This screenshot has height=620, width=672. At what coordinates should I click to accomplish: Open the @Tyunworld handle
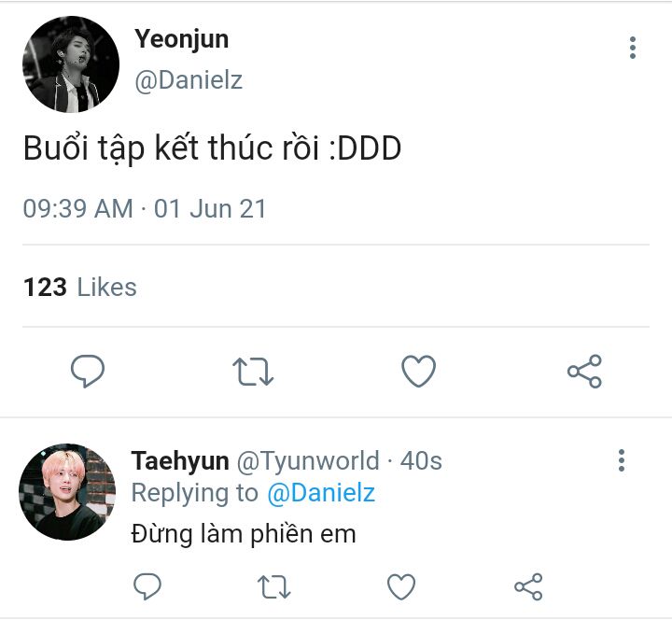(x=308, y=461)
